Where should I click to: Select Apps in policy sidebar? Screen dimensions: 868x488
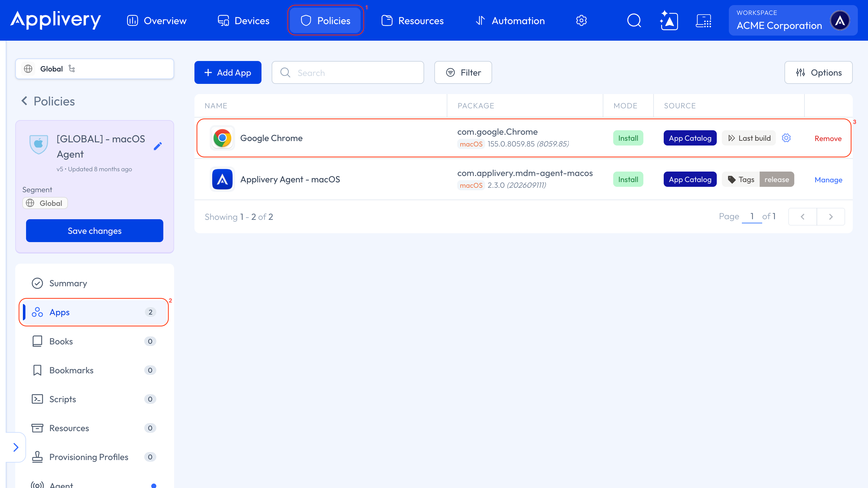(x=95, y=312)
